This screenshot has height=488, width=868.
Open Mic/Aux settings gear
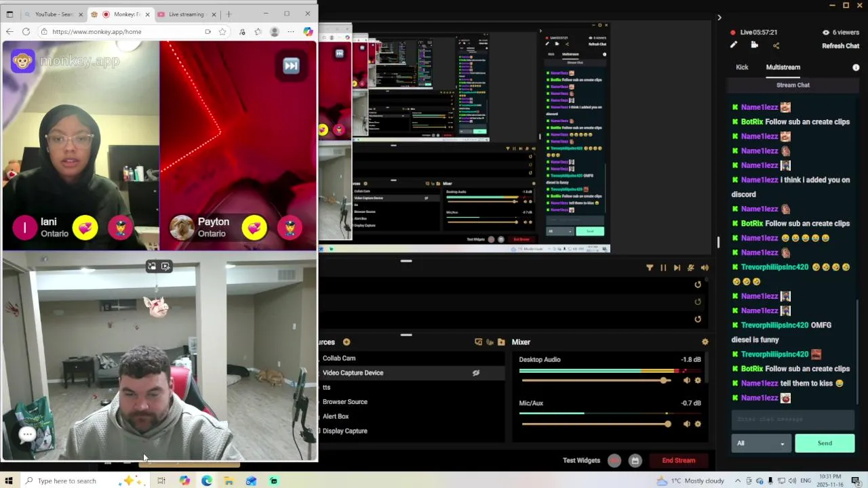click(698, 424)
